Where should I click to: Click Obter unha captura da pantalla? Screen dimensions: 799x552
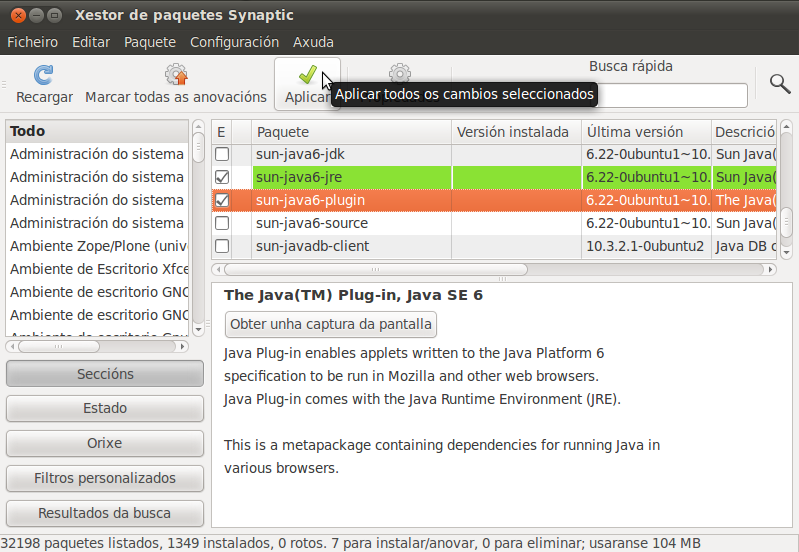[x=331, y=324]
